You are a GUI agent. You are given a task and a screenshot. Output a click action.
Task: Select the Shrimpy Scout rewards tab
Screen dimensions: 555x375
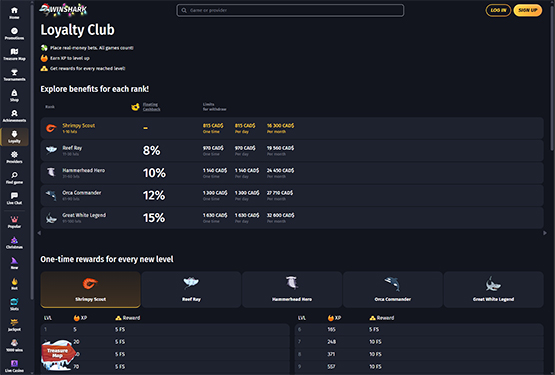pos(90,290)
